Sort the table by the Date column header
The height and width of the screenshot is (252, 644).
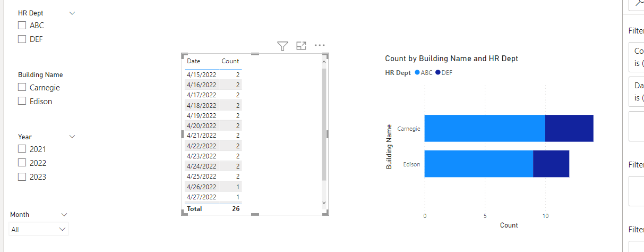[194, 61]
